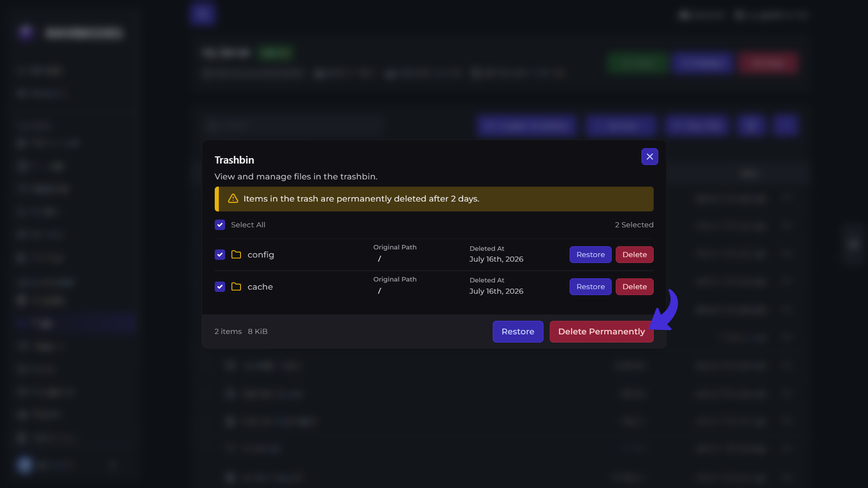Click the cache folder icon
Viewport: 868px width, 488px height.
click(236, 286)
